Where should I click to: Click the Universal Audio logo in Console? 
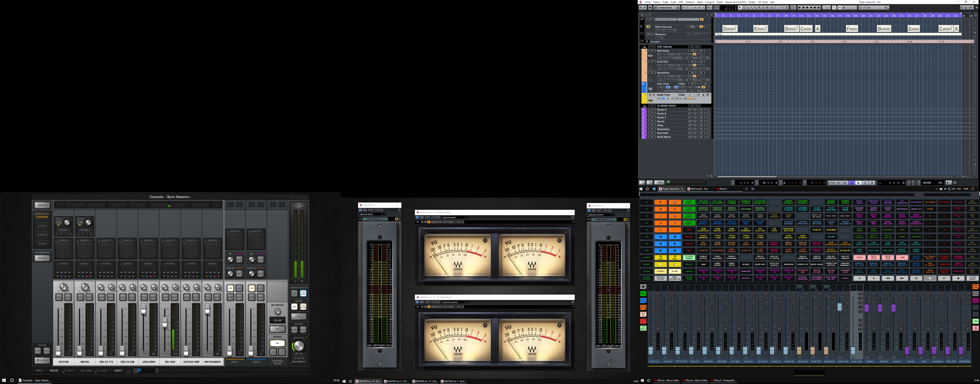tap(299, 206)
